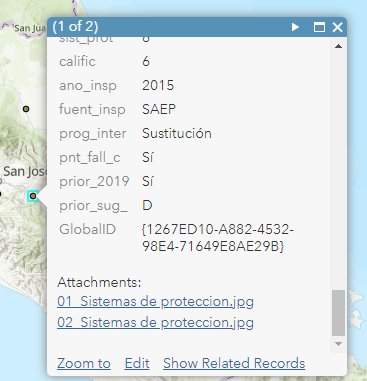Click the calific field label

[x=77, y=61]
